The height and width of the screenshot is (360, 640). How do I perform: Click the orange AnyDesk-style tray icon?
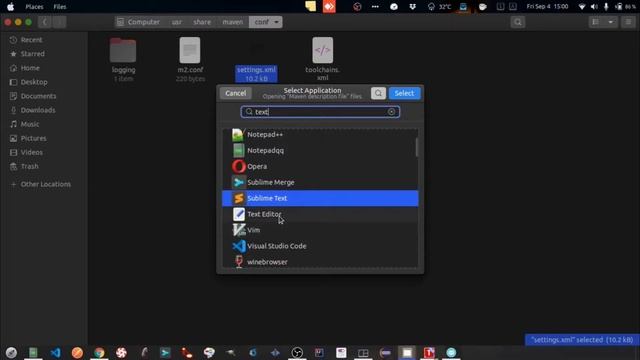[329, 6]
